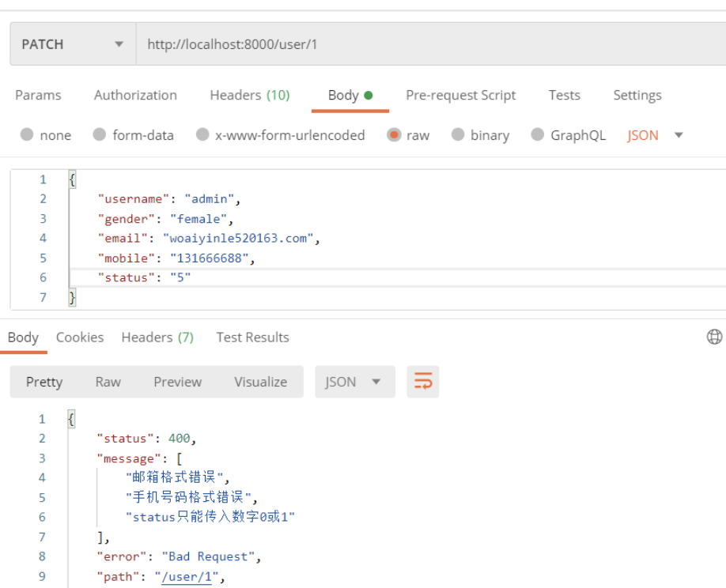726x588 pixels.
Task: Follow the /user/1 path link
Action: (x=187, y=577)
